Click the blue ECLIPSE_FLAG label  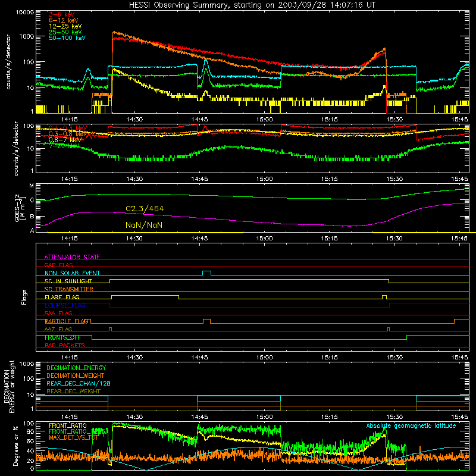click(x=65, y=305)
